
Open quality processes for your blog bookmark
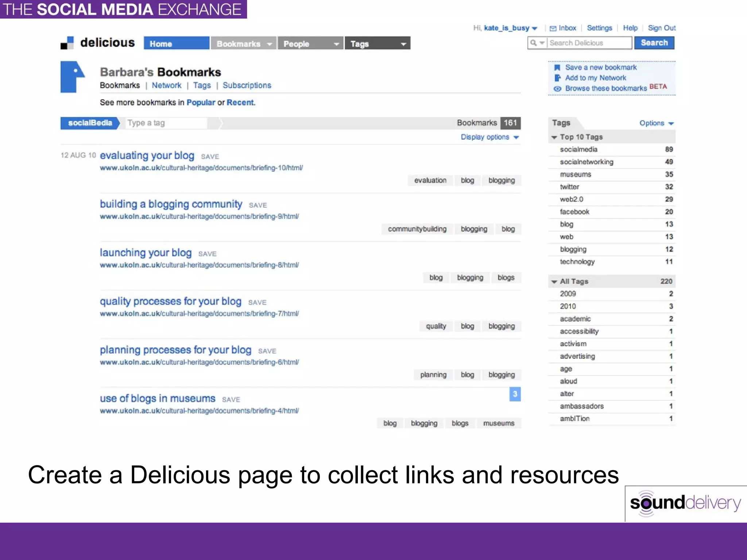tap(170, 302)
